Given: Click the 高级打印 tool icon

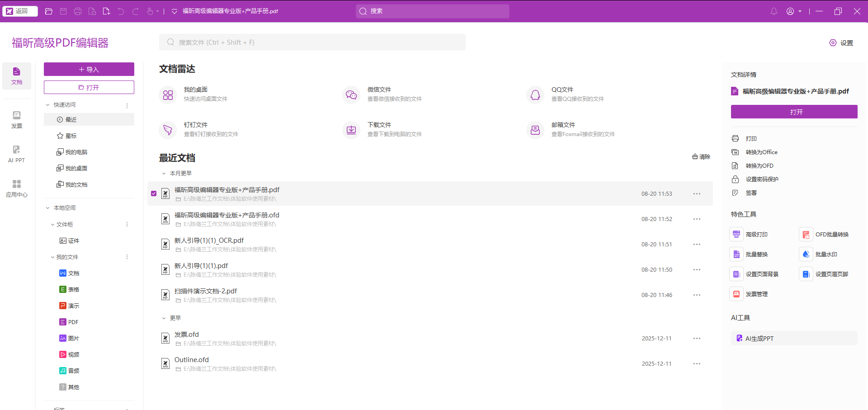Looking at the screenshot, I should pos(736,234).
